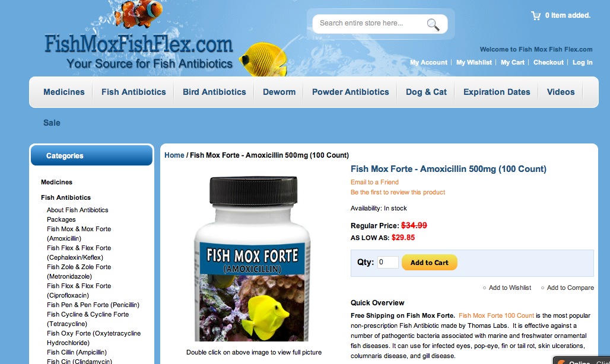Click the yellow butterflyfish in header

pyautogui.click(x=263, y=59)
